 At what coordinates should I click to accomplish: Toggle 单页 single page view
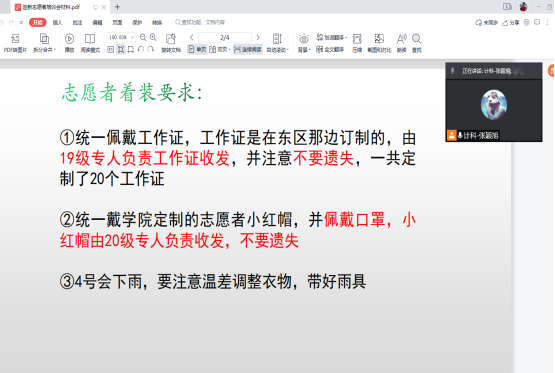point(197,50)
